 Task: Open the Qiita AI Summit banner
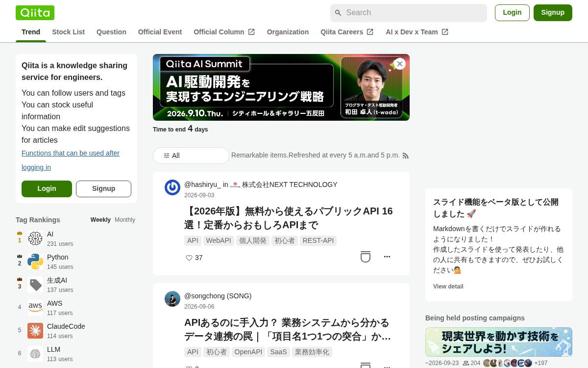(x=281, y=87)
